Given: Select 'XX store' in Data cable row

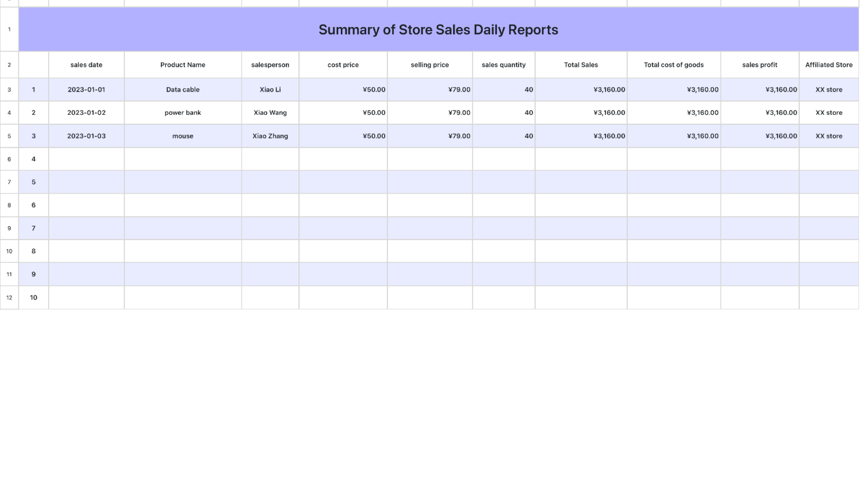Looking at the screenshot, I should pyautogui.click(x=829, y=89).
